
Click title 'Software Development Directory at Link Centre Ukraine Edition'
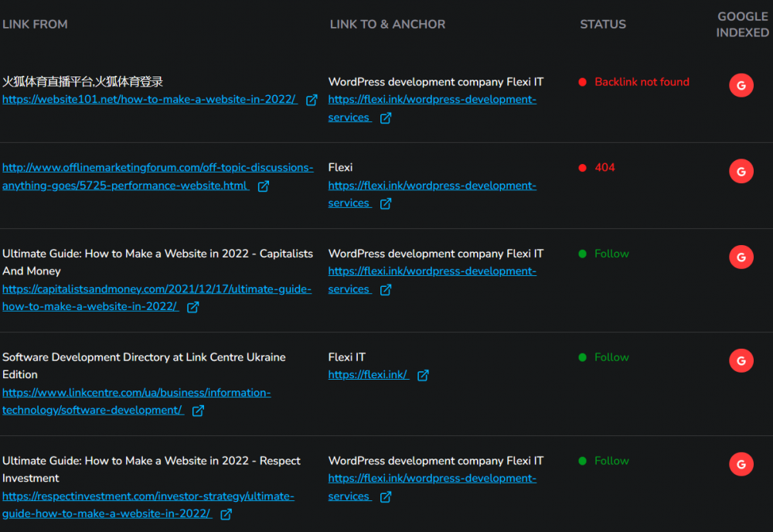pos(144,366)
